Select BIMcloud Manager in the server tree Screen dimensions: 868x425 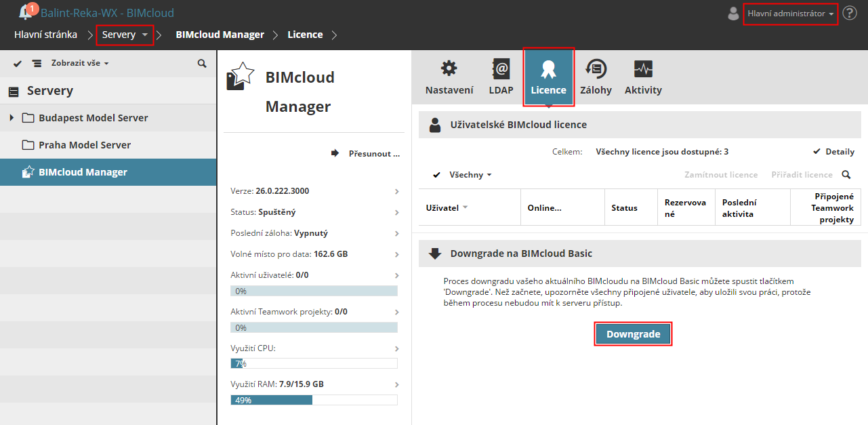tap(108, 172)
